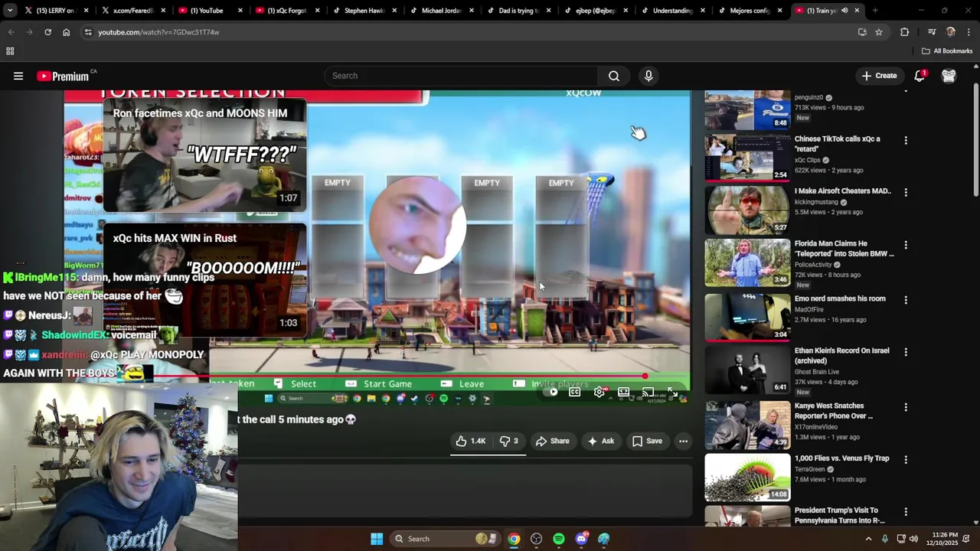Open player settings gear
Image resolution: width=980 pixels, height=551 pixels.
599,392
